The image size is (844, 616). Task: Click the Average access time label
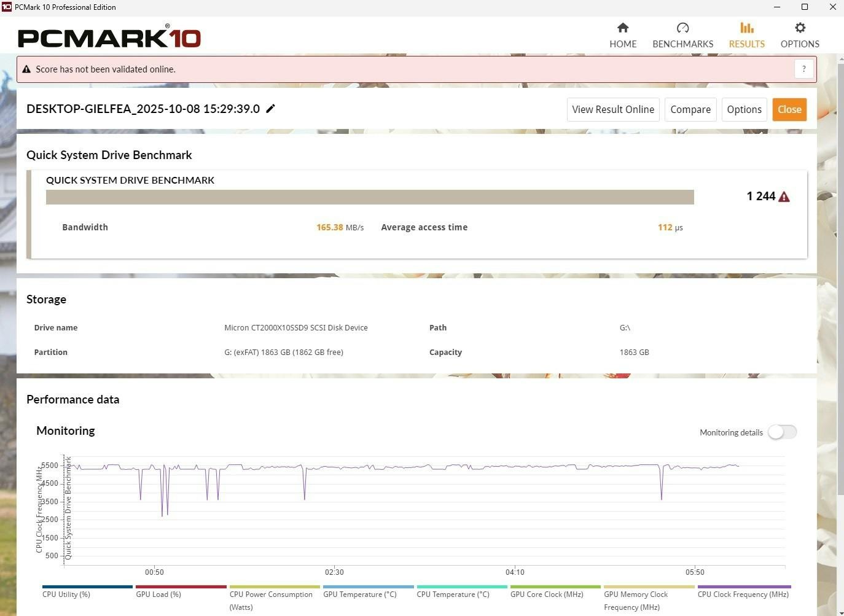click(424, 227)
